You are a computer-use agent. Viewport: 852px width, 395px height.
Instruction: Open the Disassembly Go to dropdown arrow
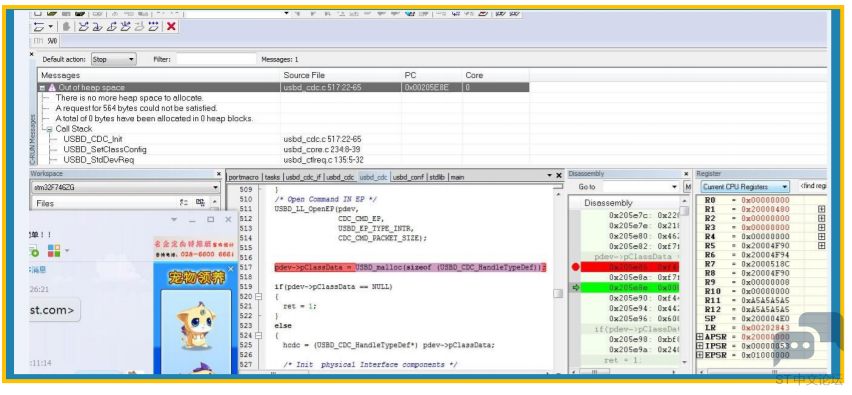coord(674,187)
